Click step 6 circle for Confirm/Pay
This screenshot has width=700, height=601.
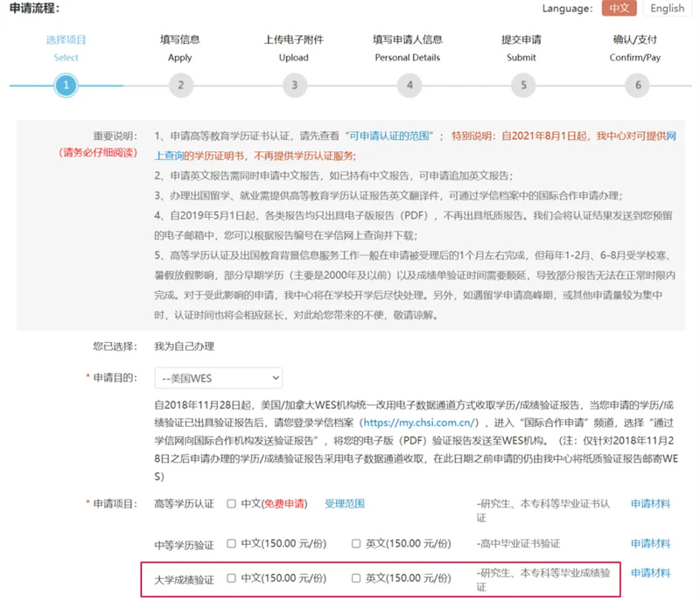[637, 85]
